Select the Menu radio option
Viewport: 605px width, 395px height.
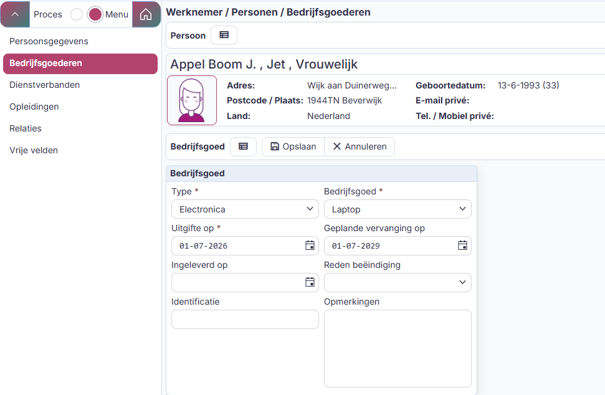95,14
